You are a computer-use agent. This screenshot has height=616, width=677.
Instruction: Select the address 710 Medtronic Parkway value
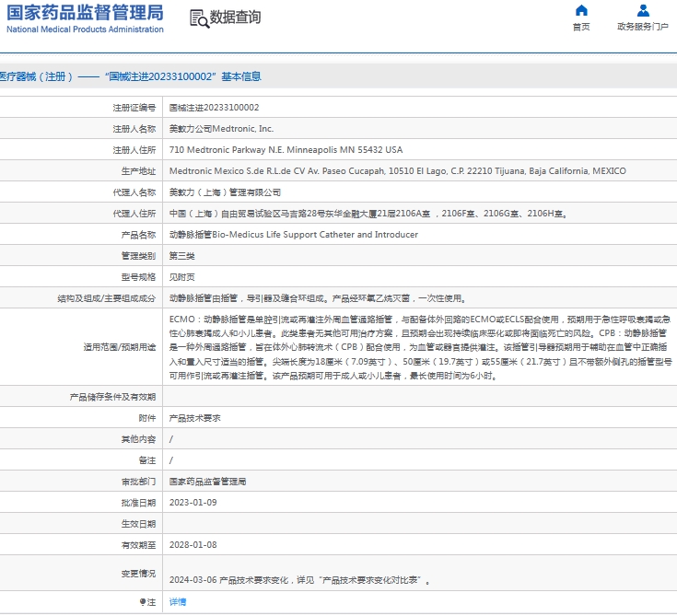tap(286, 150)
